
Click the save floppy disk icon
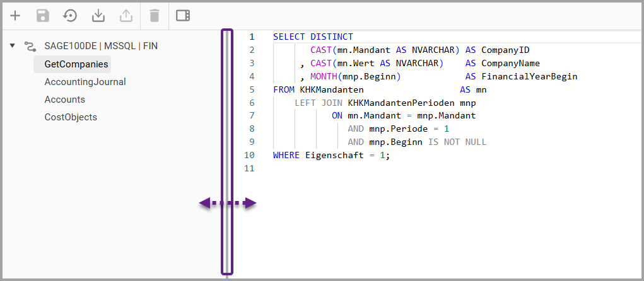(x=43, y=16)
